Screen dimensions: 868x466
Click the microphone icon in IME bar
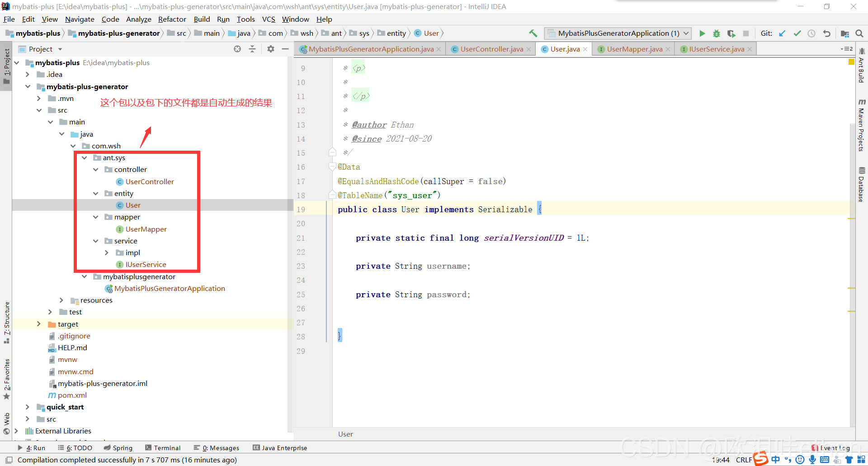pyautogui.click(x=812, y=460)
